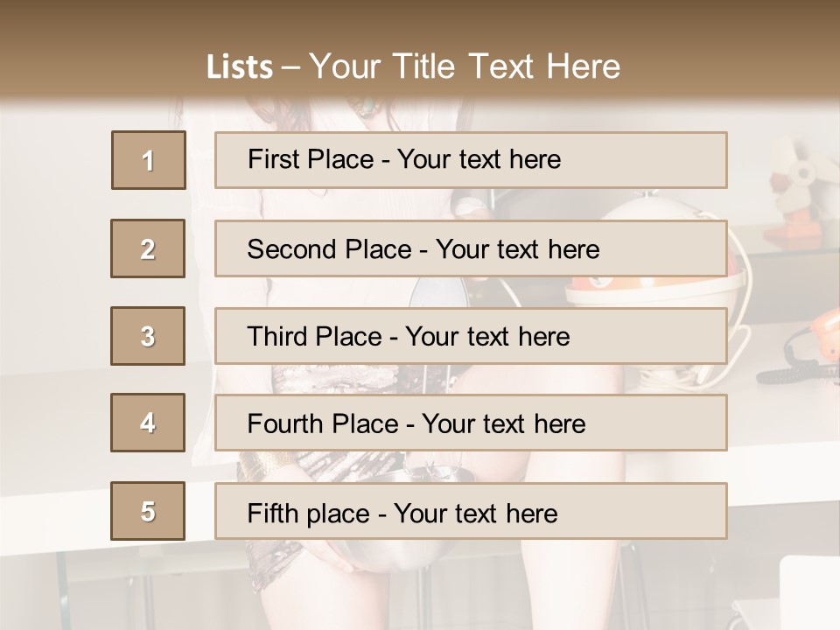Screen dimensions: 840x630
Task: Click "Your Title Text Here" in the heading
Action: 465,66
